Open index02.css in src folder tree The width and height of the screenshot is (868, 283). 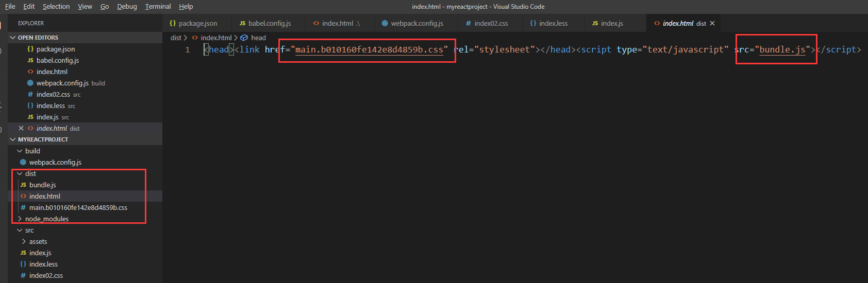[46, 275]
